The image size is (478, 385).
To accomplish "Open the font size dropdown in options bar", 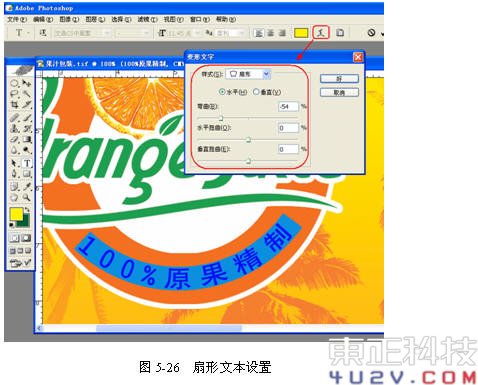I will point(179,33).
